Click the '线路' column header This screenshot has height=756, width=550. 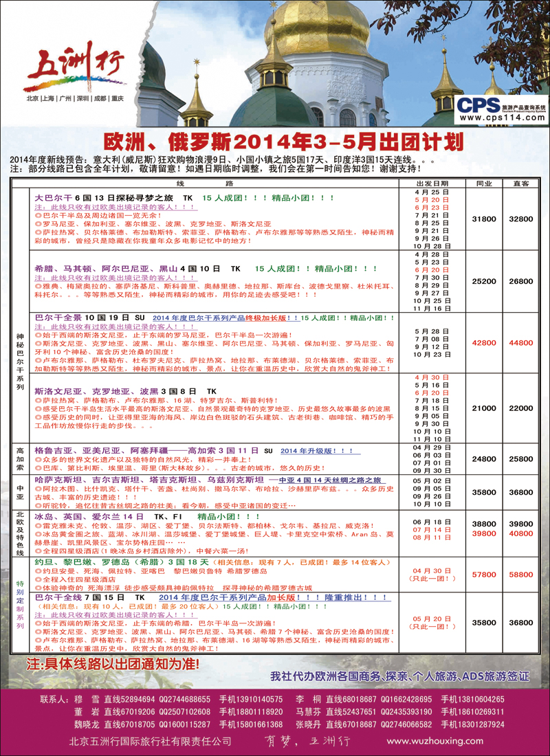click(x=205, y=184)
